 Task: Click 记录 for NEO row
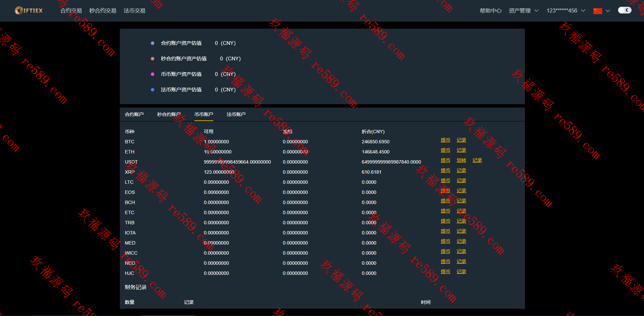(x=461, y=261)
